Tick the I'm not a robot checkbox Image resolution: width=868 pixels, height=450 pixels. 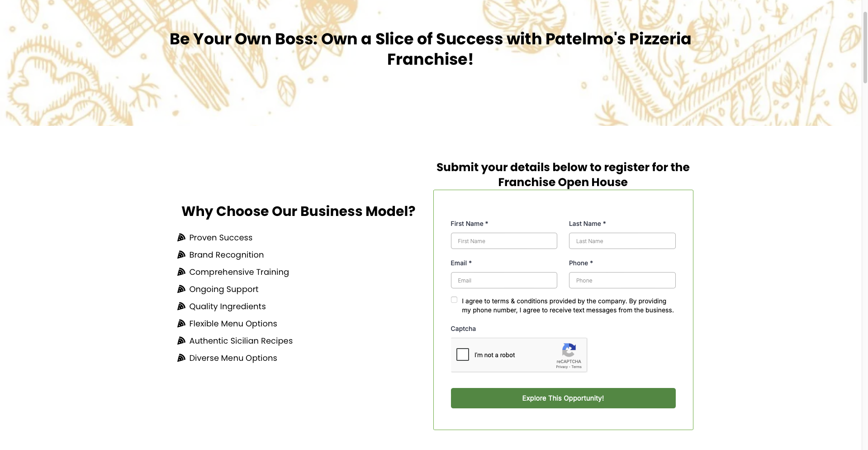tap(463, 354)
